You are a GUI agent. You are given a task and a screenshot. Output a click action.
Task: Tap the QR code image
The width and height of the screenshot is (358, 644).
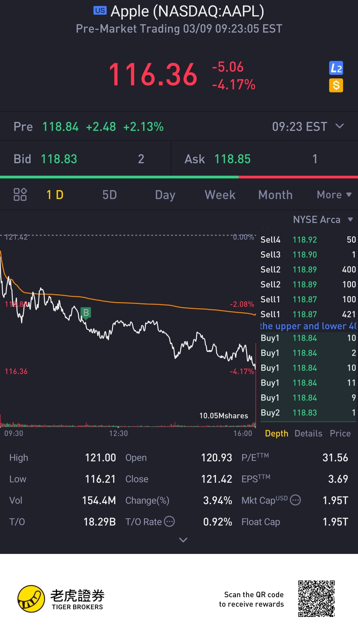[x=316, y=599]
